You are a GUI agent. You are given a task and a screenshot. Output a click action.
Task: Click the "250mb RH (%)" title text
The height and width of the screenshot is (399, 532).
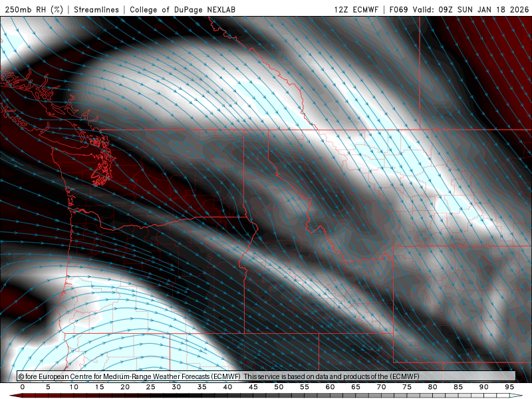[x=34, y=9]
